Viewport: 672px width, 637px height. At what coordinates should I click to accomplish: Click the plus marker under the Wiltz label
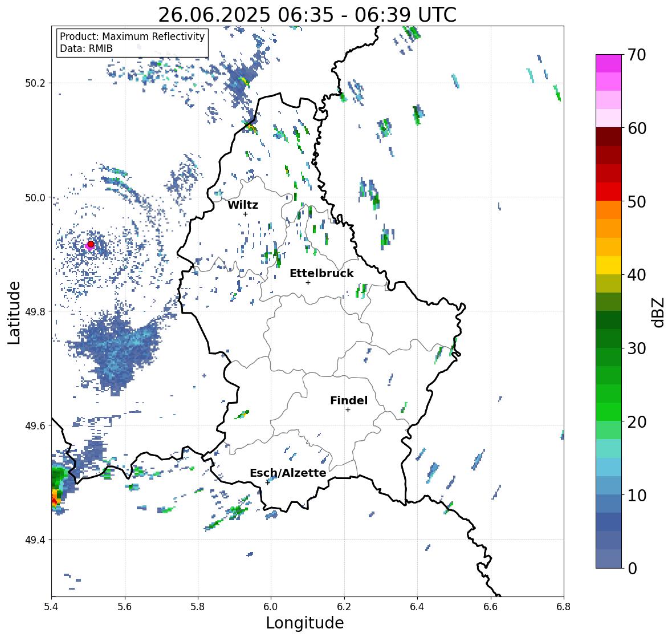tap(245, 214)
